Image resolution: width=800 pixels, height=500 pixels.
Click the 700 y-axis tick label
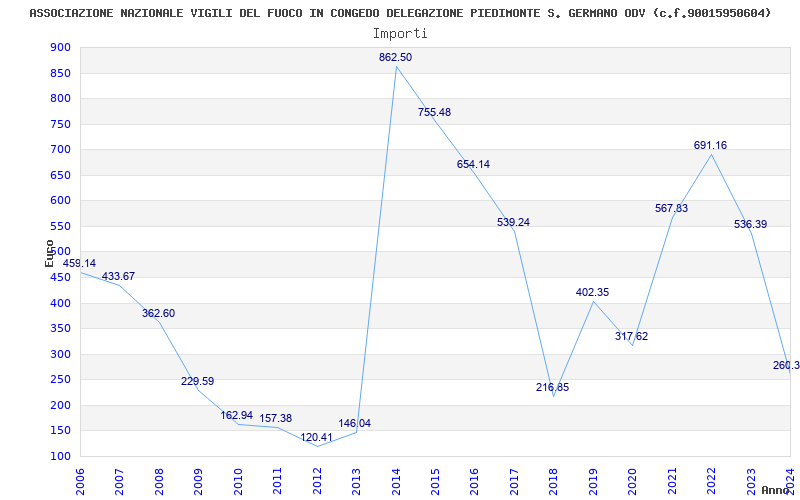coord(60,149)
